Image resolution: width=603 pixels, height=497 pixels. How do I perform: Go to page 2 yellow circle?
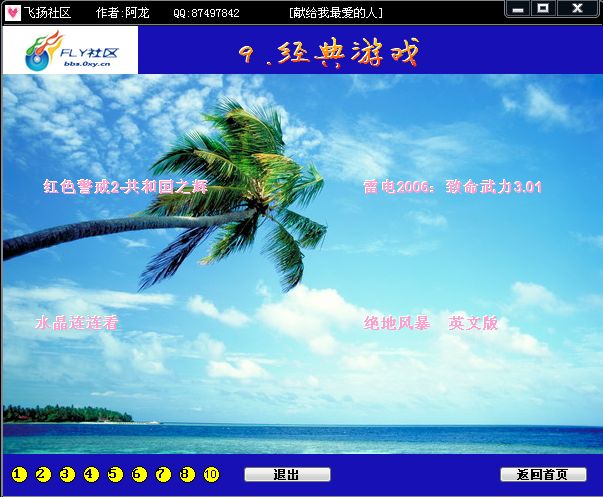coord(43,474)
